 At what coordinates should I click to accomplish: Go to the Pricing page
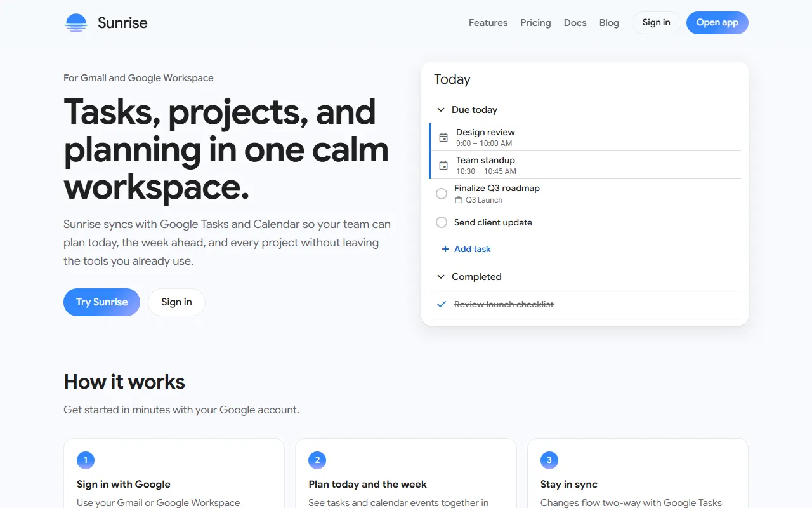[535, 23]
